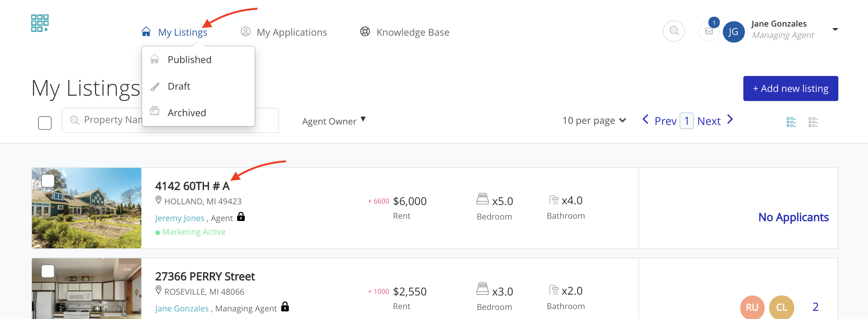Image resolution: width=868 pixels, height=319 pixels.
Task: Click the search magnifier icon in header
Action: (x=674, y=31)
